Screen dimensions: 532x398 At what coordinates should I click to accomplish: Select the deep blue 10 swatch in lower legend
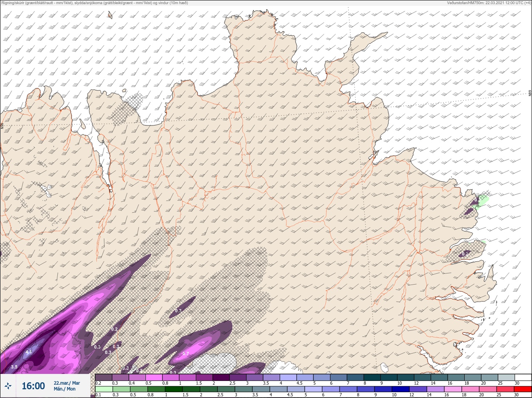click(x=400, y=389)
